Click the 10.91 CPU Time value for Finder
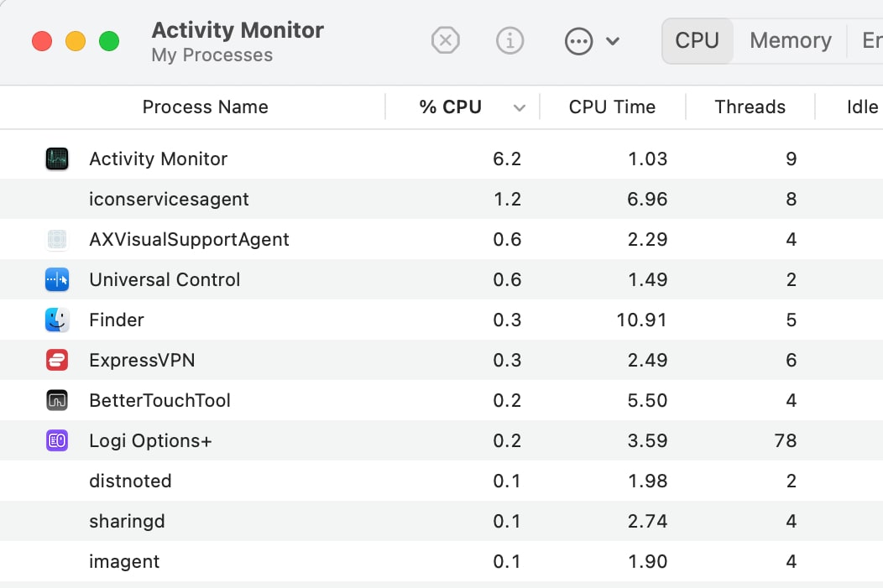 tap(641, 320)
